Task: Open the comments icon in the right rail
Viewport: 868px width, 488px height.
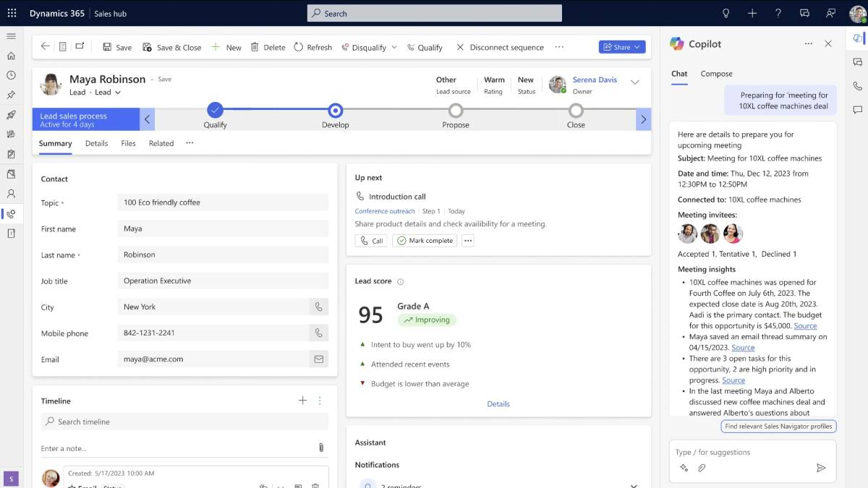Action: (856, 111)
